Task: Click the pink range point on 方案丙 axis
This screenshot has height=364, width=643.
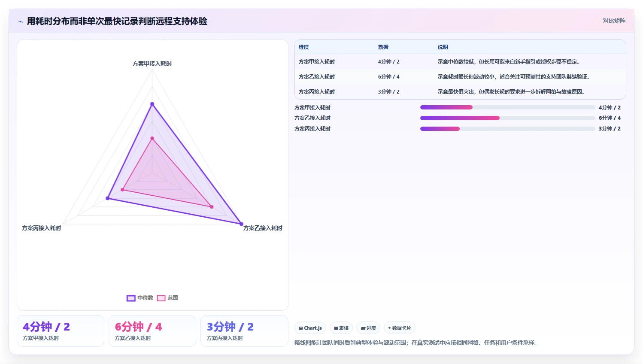Action: (122, 190)
